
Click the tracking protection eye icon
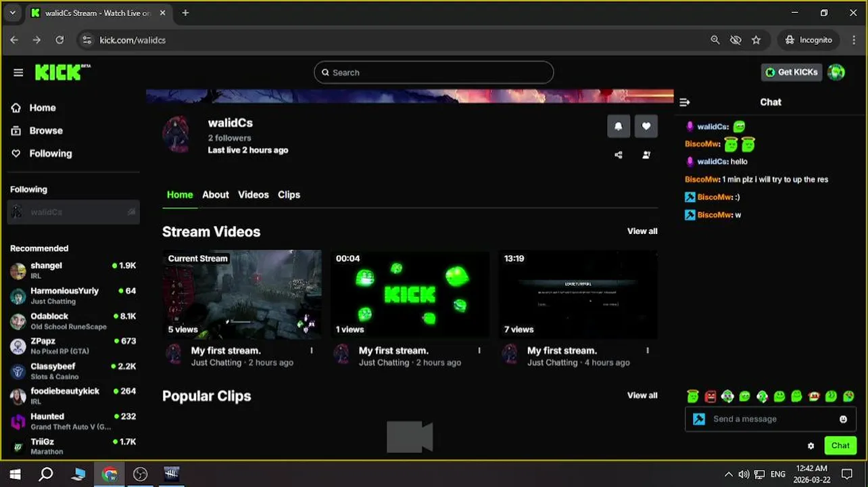point(736,40)
